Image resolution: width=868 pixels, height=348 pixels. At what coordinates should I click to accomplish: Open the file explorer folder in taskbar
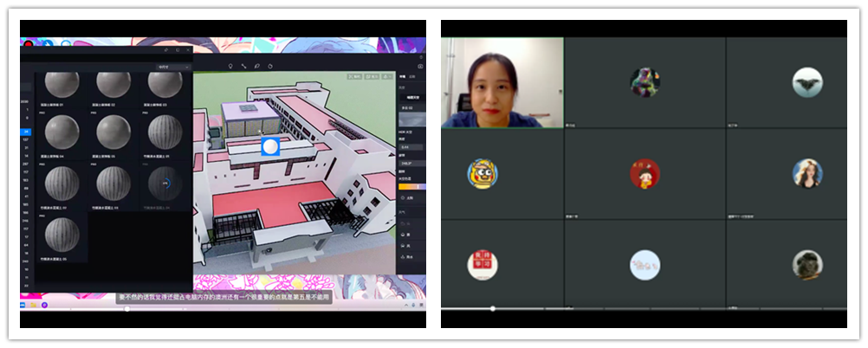(35, 305)
